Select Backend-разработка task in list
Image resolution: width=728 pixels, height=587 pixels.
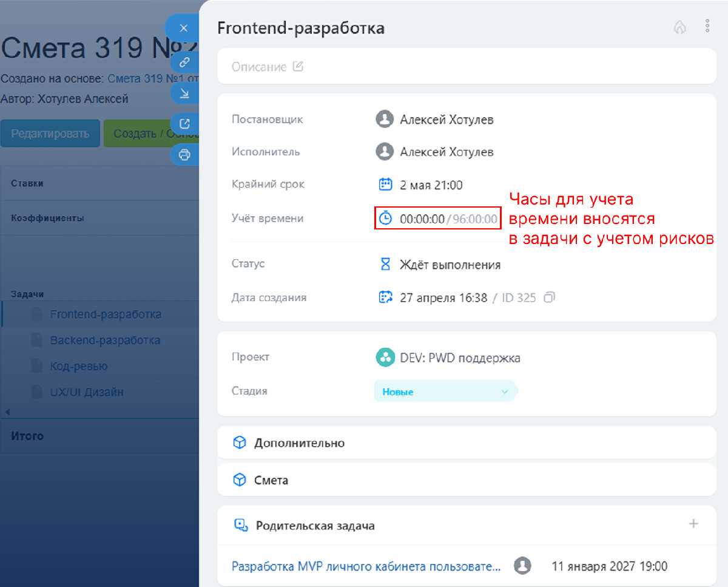[105, 340]
